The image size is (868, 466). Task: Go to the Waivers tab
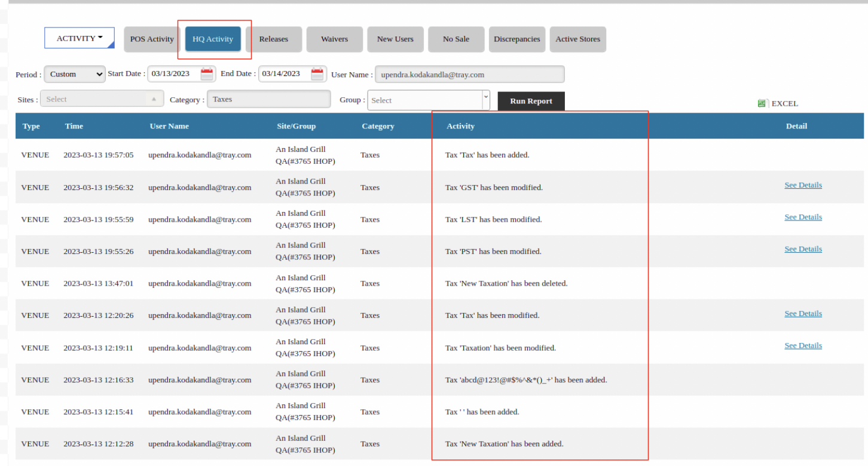(334, 39)
